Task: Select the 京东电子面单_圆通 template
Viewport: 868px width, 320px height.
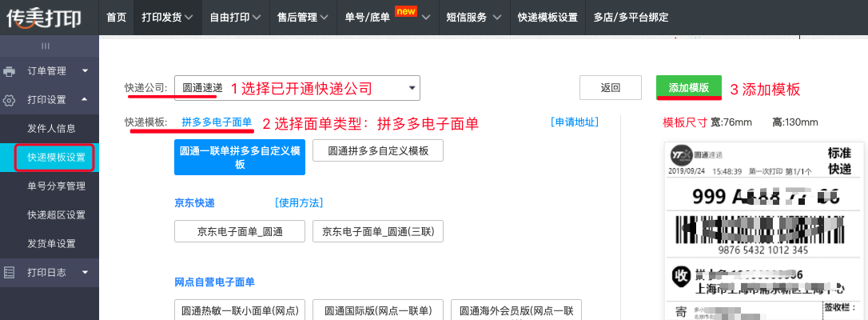Action: [240, 231]
